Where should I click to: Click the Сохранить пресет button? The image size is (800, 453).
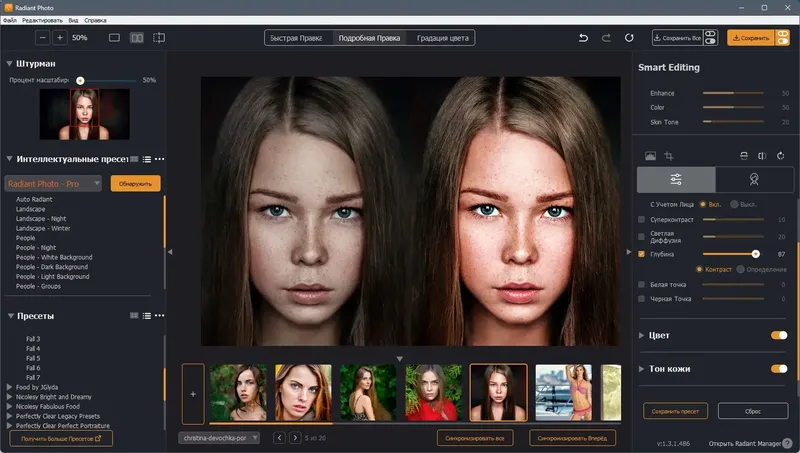[675, 411]
